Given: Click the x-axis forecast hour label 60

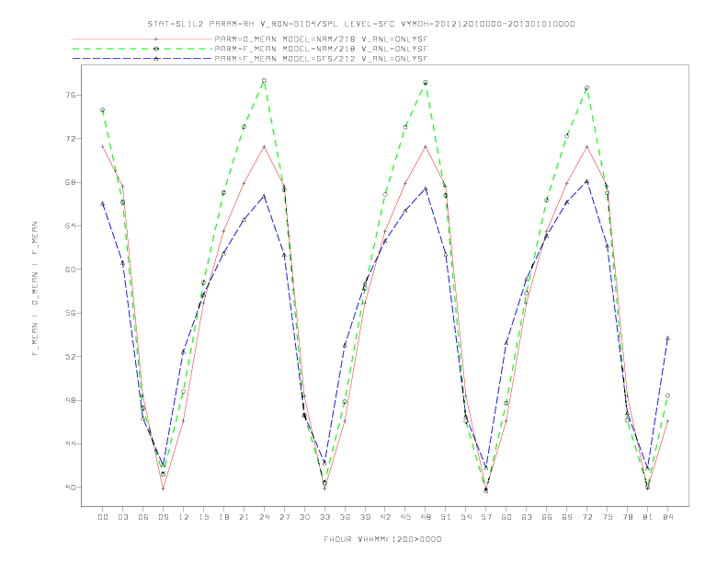Looking at the screenshot, I should [506, 517].
